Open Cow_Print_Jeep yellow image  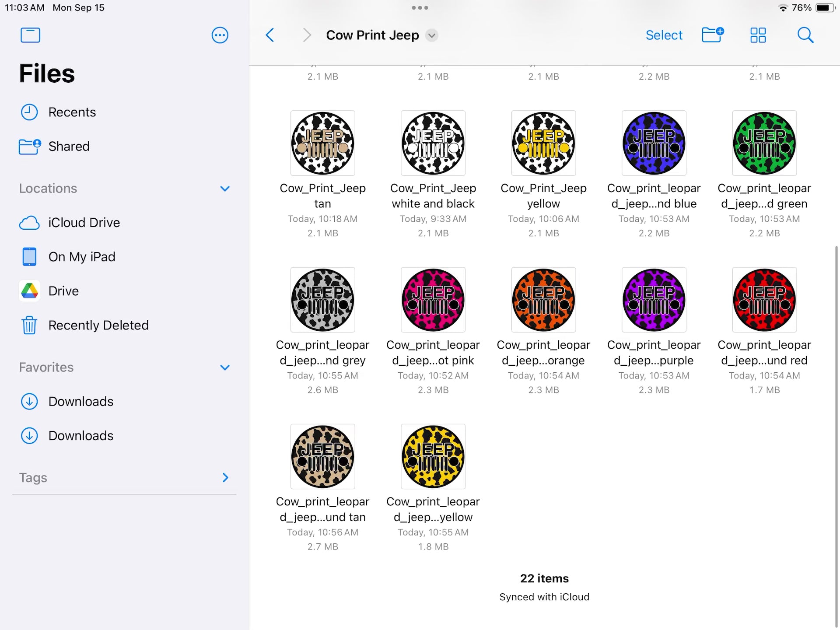(543, 143)
